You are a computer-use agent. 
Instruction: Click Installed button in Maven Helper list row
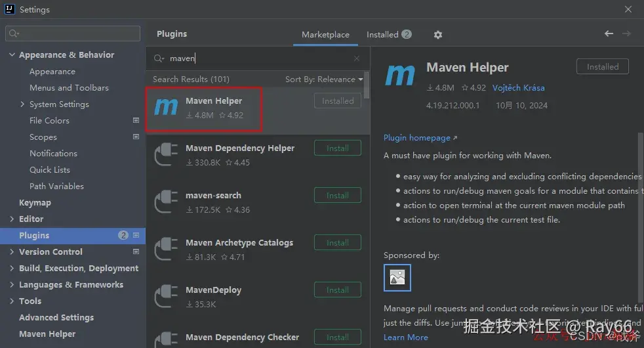pyautogui.click(x=338, y=100)
